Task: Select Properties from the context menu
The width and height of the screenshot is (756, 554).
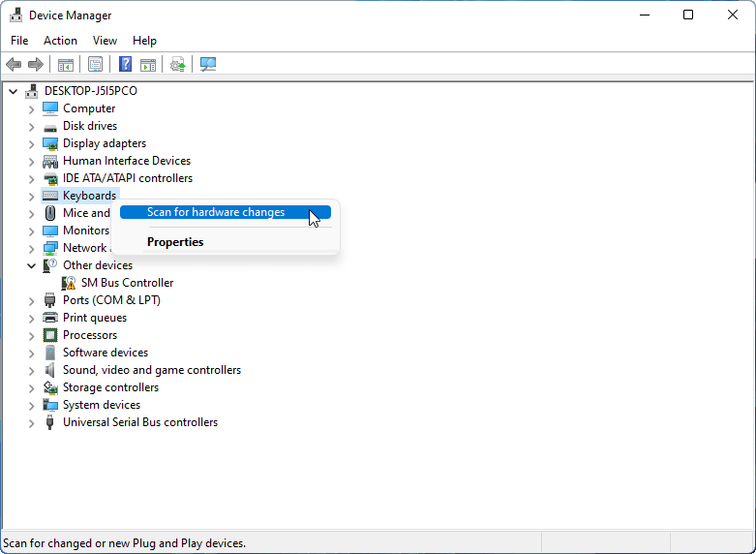Action: tap(175, 242)
